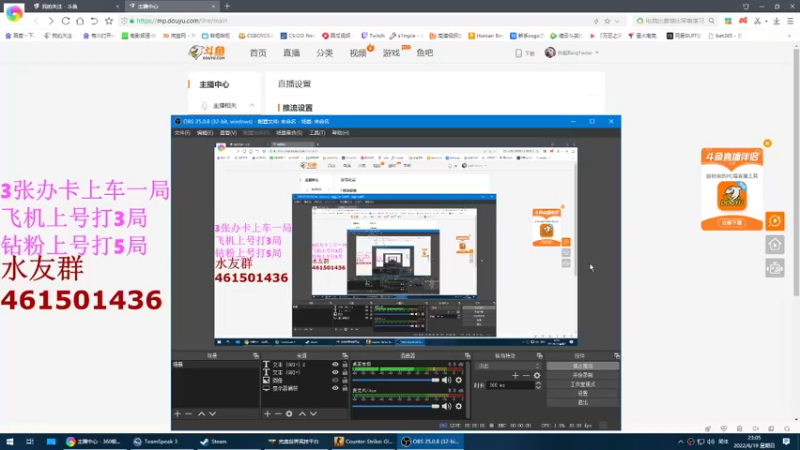Toggle lock on first text source
The width and height of the screenshot is (800, 450).
tap(345, 364)
